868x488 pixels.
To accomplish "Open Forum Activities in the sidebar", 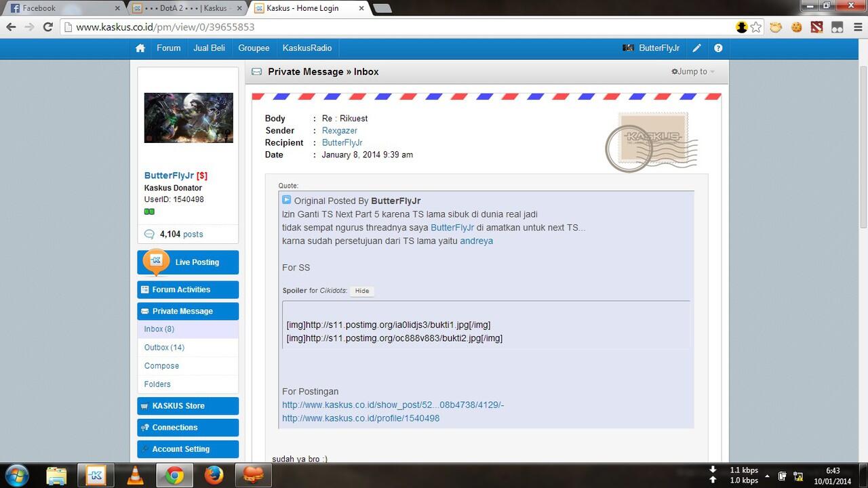I will [188, 289].
